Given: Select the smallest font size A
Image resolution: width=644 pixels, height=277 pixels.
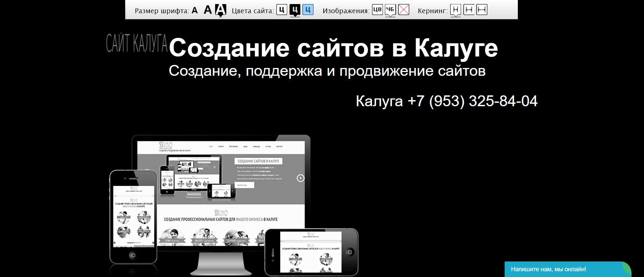Looking at the screenshot, I should coord(194,10).
